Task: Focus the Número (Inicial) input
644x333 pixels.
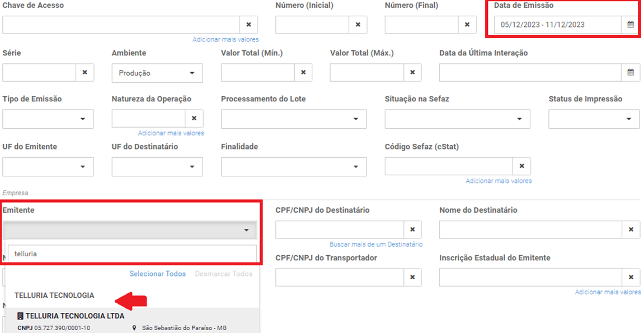Action: pyautogui.click(x=312, y=25)
